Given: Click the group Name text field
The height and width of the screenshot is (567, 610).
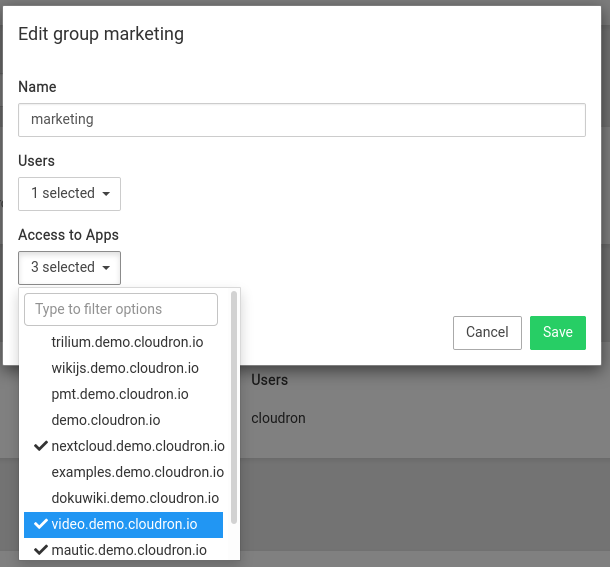Looking at the screenshot, I should 302,120.
